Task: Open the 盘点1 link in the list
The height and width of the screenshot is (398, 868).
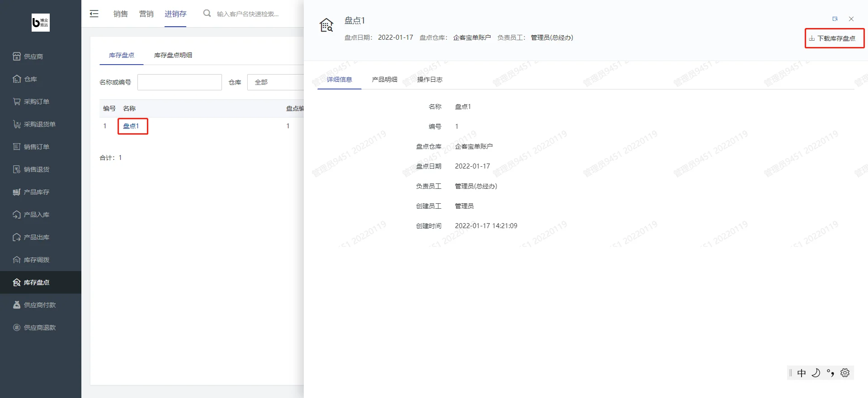Action: tap(131, 126)
